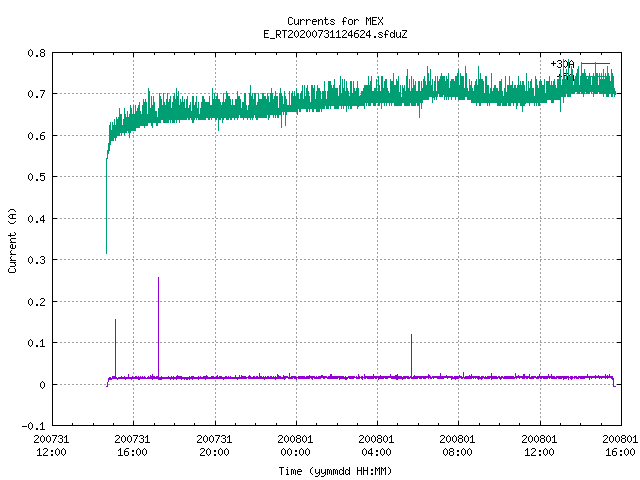Click the "200731 12:00" time axis label

pyautogui.click(x=51, y=446)
